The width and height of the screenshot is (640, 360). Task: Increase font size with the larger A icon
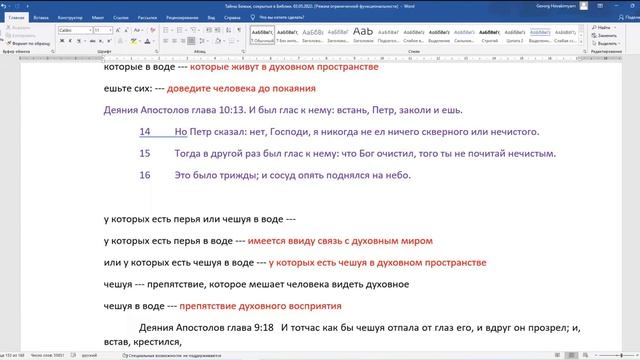click(118, 30)
